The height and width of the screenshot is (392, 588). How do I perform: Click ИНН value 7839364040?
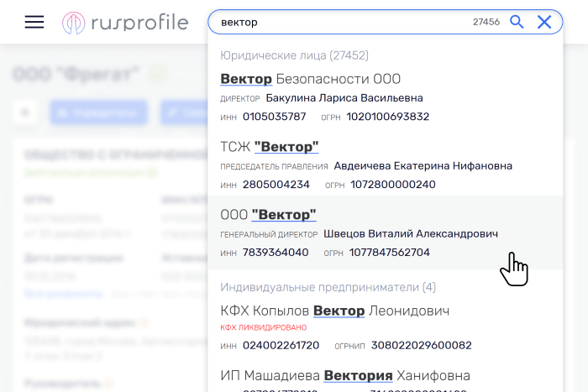pos(276,252)
